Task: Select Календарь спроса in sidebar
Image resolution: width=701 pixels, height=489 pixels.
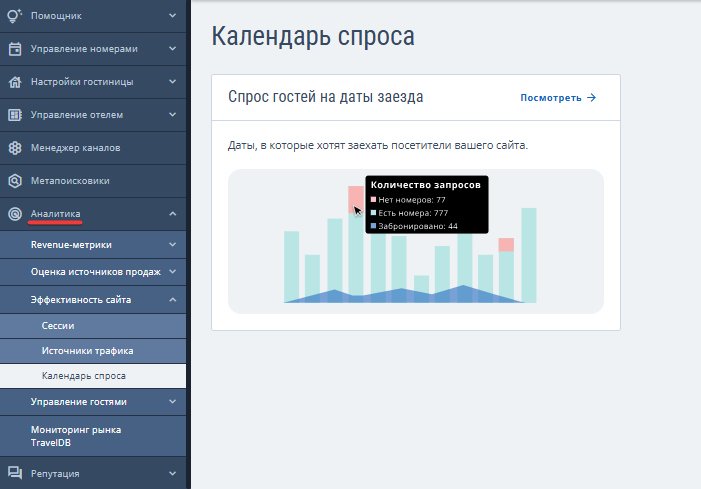Action: click(84, 376)
